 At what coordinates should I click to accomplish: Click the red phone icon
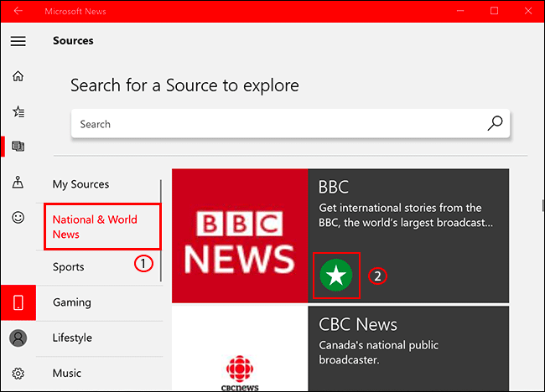click(18, 302)
